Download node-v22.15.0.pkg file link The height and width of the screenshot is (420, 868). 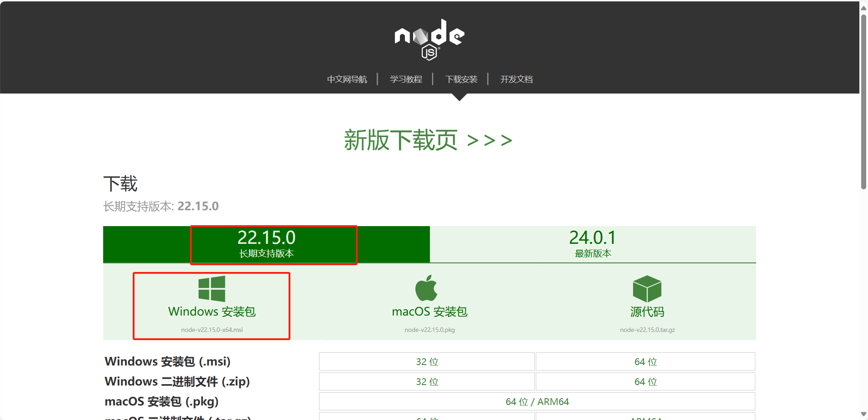pyautogui.click(x=429, y=330)
